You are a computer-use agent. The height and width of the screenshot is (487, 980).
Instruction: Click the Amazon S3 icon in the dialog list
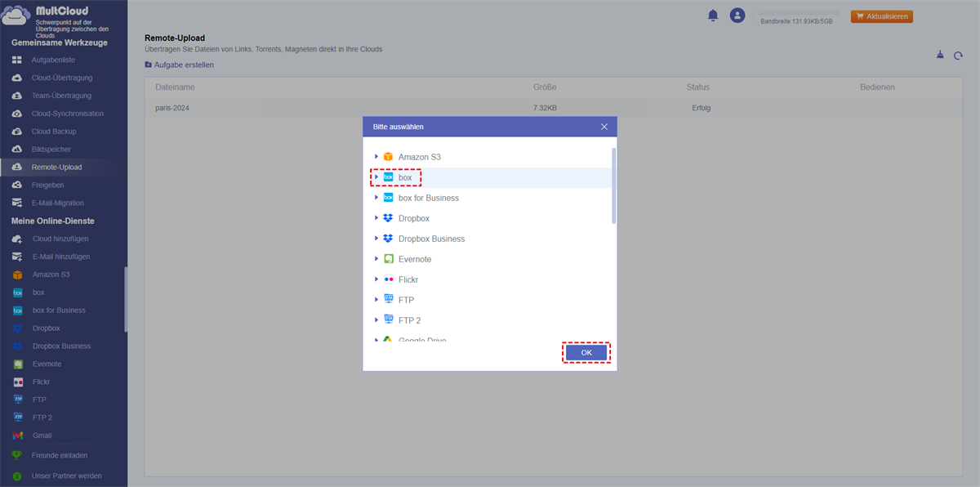tap(388, 157)
